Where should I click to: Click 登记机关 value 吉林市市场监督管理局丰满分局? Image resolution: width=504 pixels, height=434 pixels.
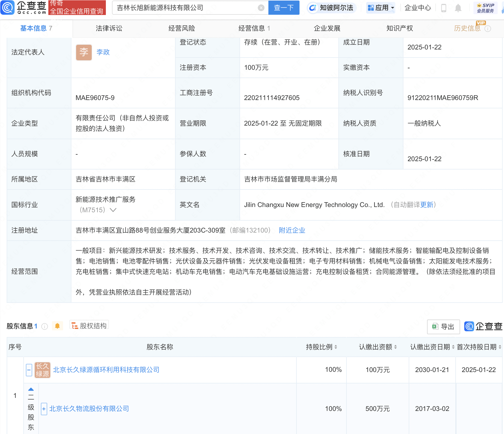point(291,179)
